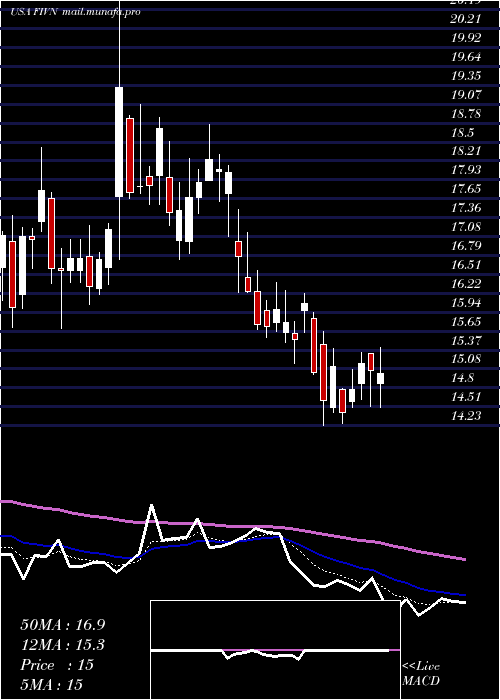Click the '12MA : 15.3' legend value
The height and width of the screenshot is (700, 500).
pyautogui.click(x=63, y=645)
